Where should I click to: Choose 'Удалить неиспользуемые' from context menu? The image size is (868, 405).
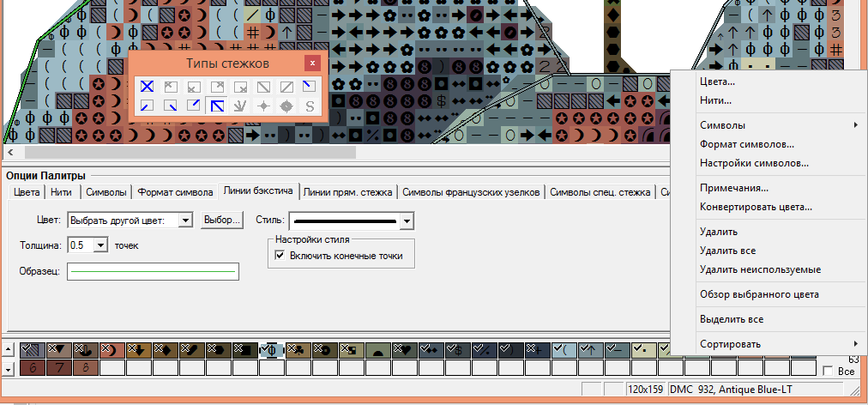760,269
